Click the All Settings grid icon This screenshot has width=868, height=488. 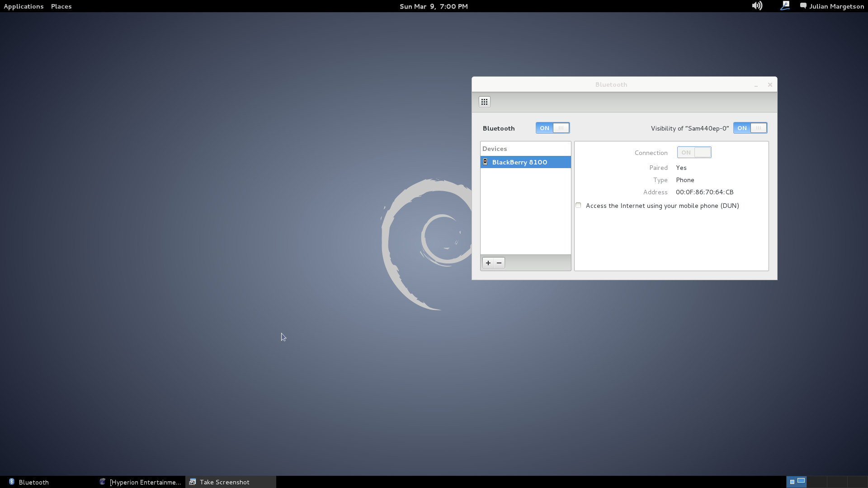pyautogui.click(x=484, y=102)
